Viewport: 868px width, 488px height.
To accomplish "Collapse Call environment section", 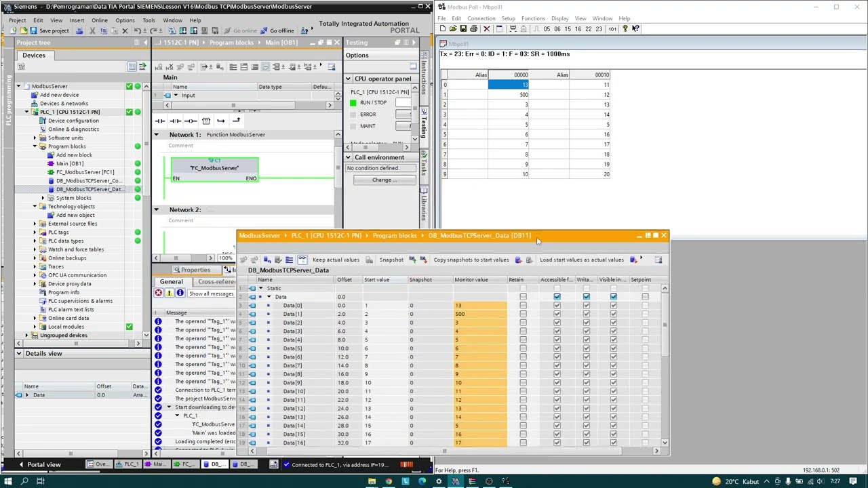I will point(349,157).
